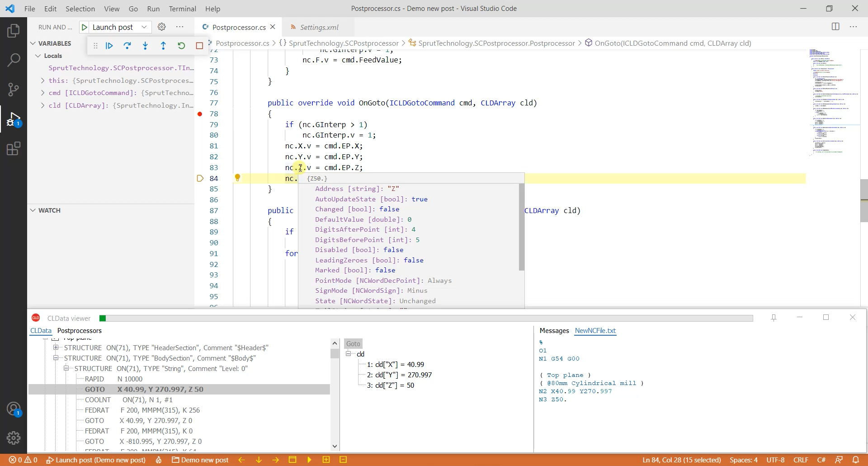This screenshot has height=466, width=868.
Task: Stop the debug session
Action: [x=199, y=46]
